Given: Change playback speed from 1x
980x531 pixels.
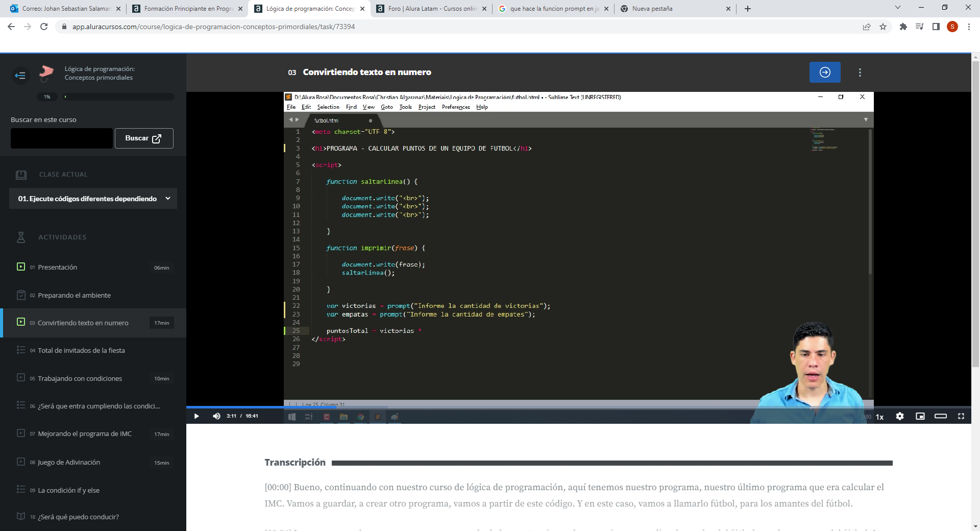Looking at the screenshot, I should 880,417.
